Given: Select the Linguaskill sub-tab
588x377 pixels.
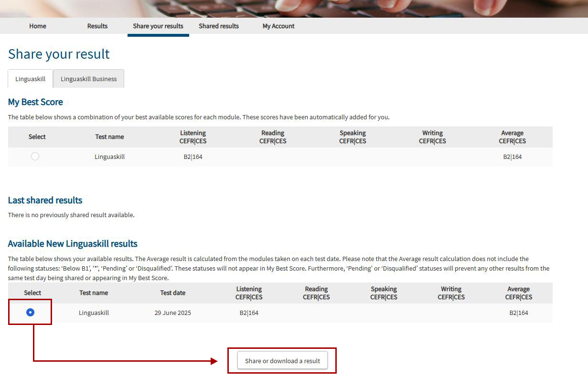Looking at the screenshot, I should [31, 79].
